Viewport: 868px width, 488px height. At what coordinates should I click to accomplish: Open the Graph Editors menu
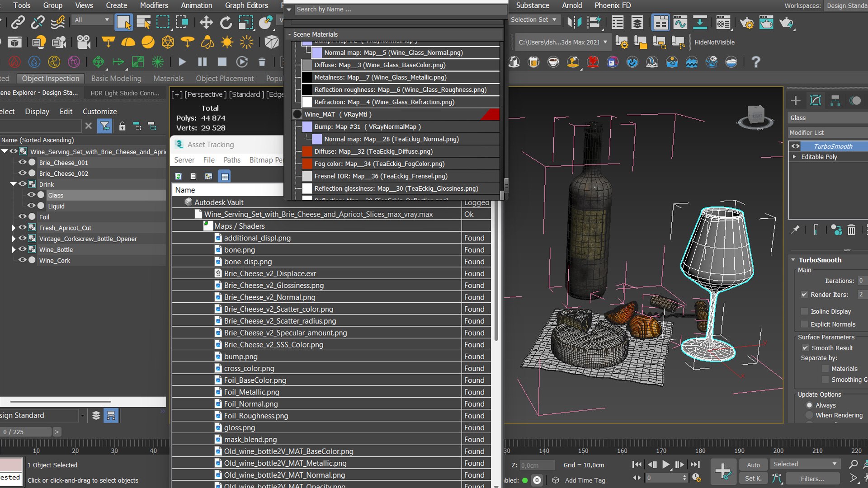click(246, 5)
